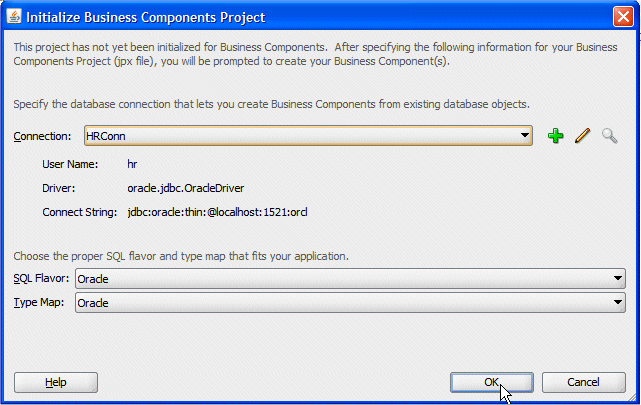Click the Oracle value in SQL Flavor

point(93,279)
